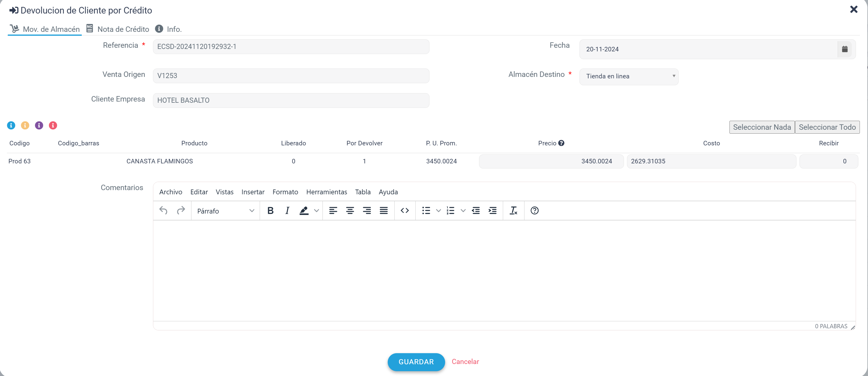
Task: Click the purple info circle icon
Action: [39, 125]
